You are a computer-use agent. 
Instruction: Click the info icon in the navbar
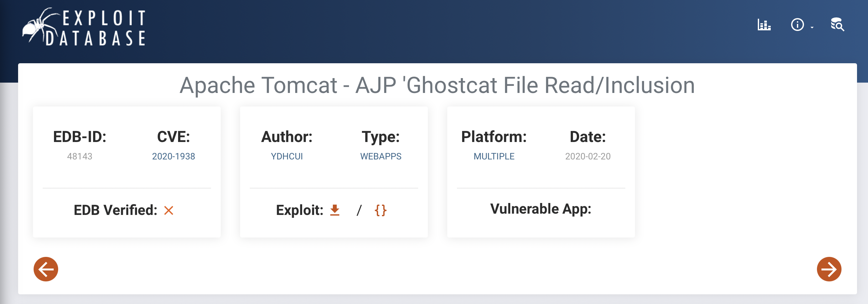coord(797,24)
